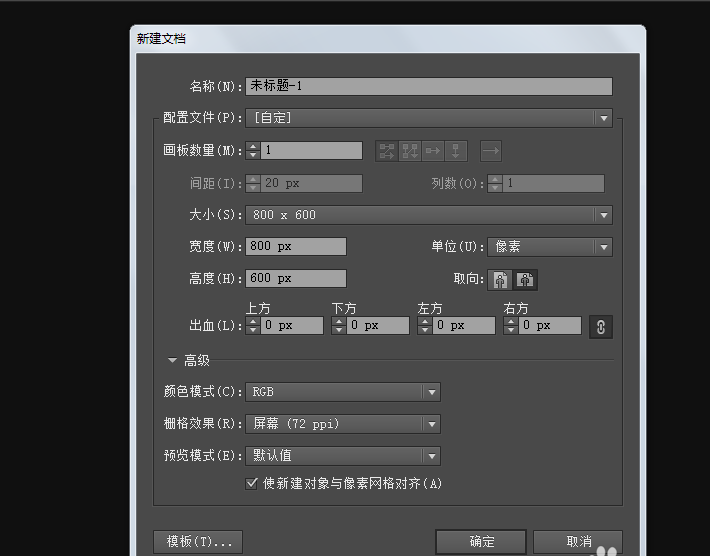The image size is (710, 556).
Task: Open 模板 templates button
Action: point(198,541)
